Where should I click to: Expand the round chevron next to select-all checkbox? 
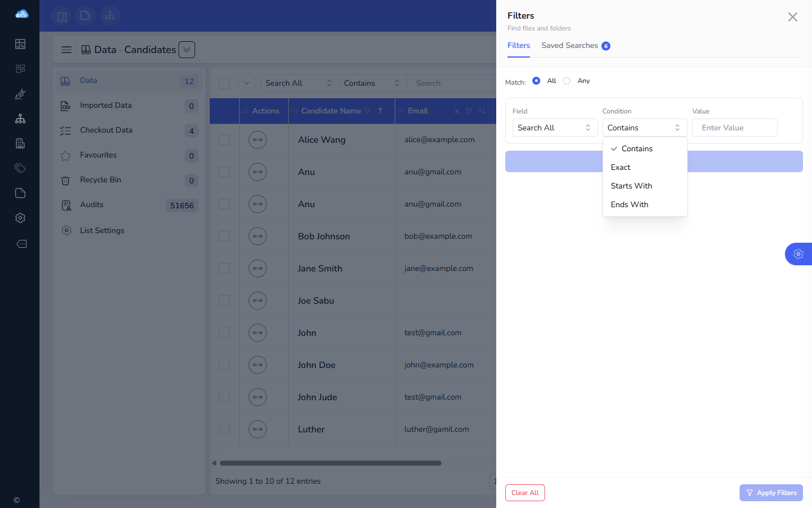pos(247,83)
